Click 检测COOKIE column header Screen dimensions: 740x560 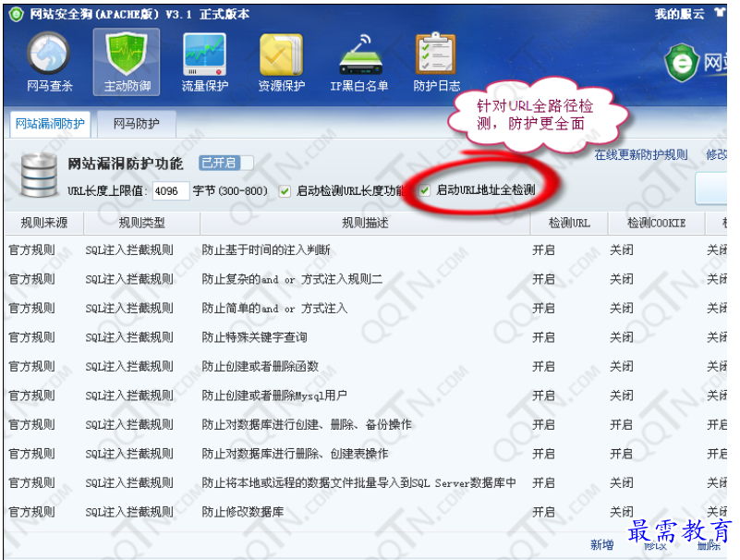(x=656, y=223)
